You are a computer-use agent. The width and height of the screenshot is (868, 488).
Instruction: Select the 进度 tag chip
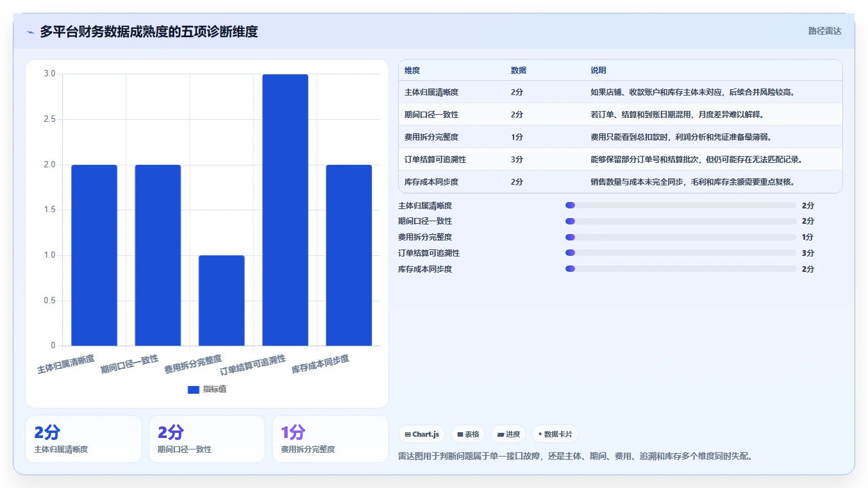(508, 434)
